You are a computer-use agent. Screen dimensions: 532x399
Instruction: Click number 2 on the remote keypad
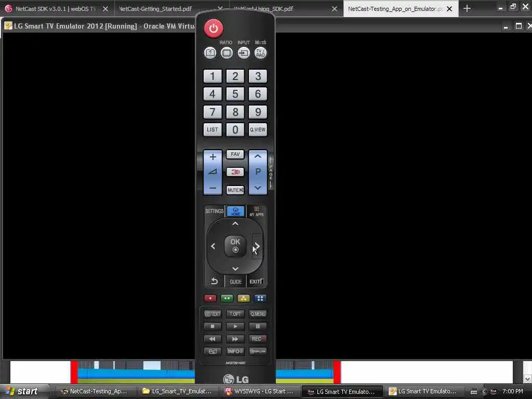click(235, 76)
